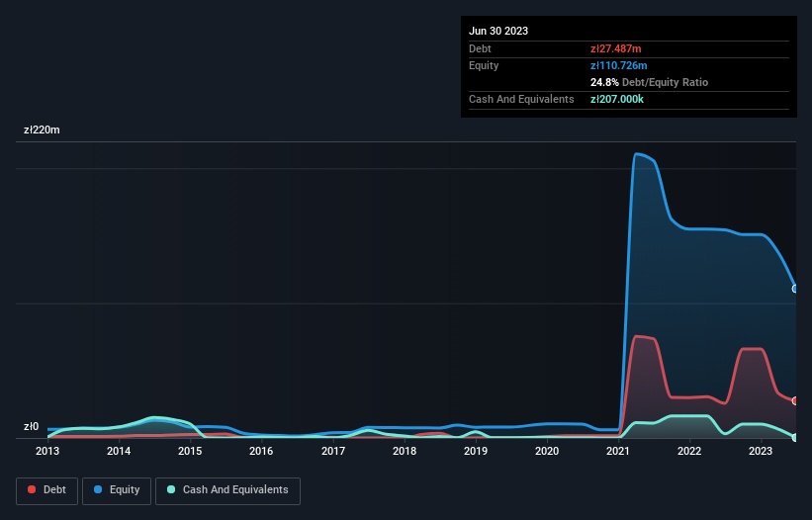
Task: Select the teal Cash endpoint marker
Action: pyautogui.click(x=795, y=438)
